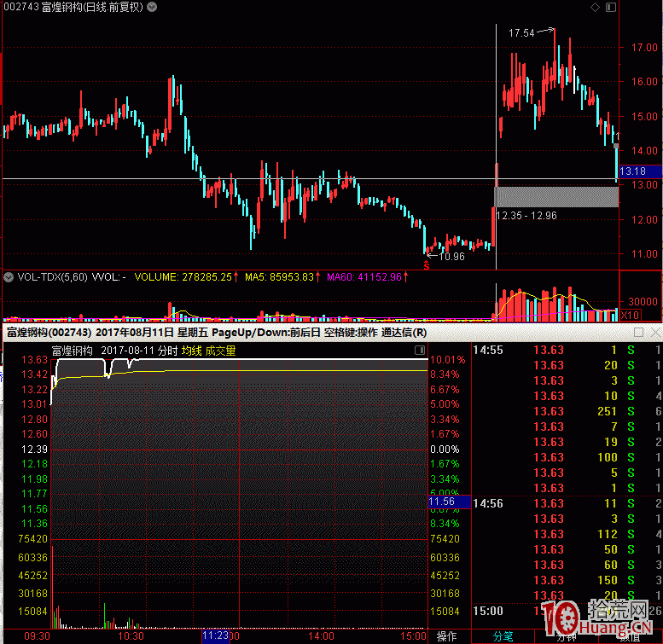Click the popup title 富煌钢构(002743) 2017年08月11日
Viewport: 663px width, 644px height.
tap(90, 333)
